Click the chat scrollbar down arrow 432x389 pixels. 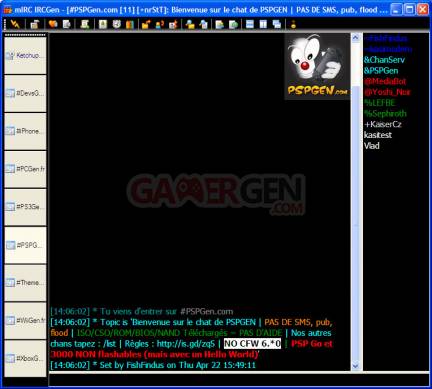point(355,366)
